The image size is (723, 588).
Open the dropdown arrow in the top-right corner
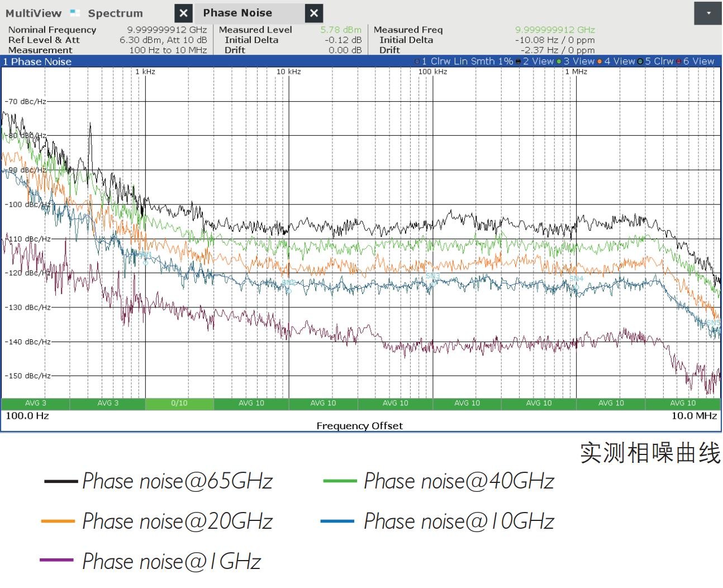(708, 13)
